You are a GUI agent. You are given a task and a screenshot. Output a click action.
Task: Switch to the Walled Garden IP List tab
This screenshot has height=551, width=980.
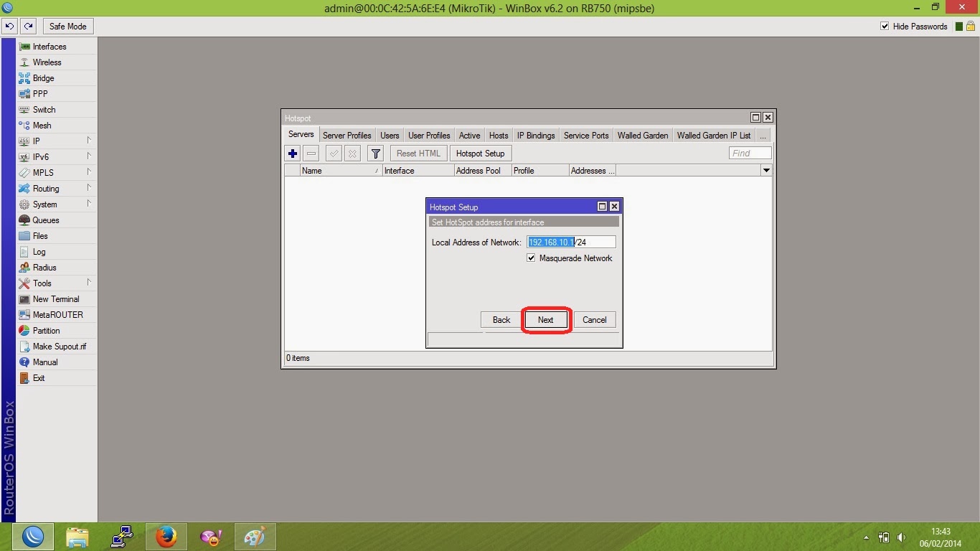coord(714,136)
